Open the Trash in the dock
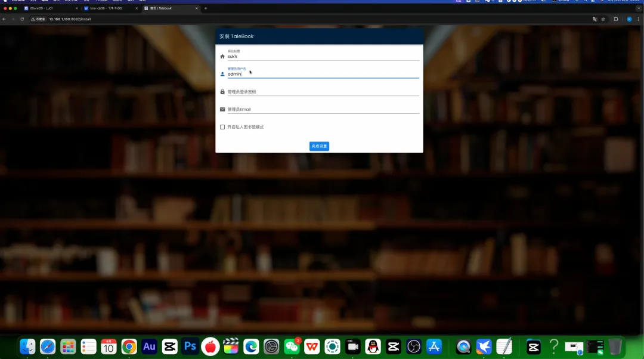Viewport: 644px width, 359px height. click(x=615, y=346)
